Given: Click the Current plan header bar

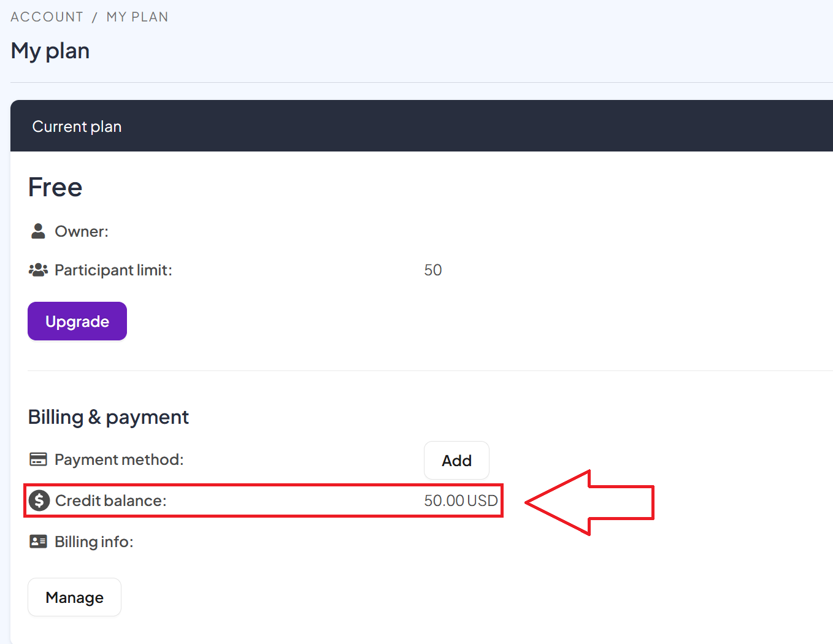Looking at the screenshot, I should click(421, 126).
